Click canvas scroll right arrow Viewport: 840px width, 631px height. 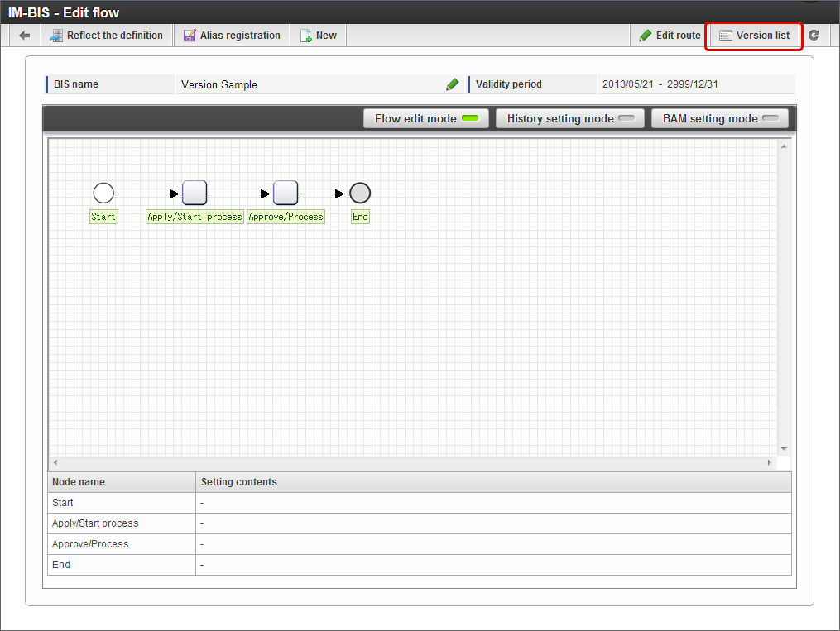[x=770, y=462]
